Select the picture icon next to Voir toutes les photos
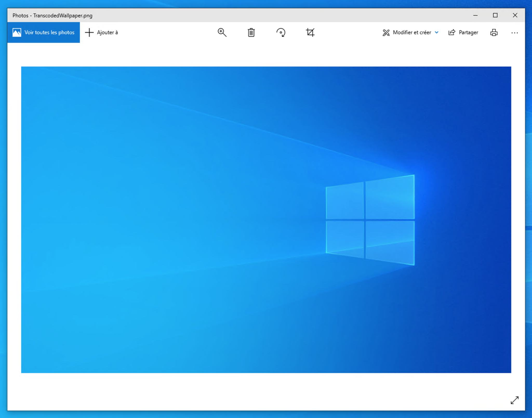Viewport: 532px width, 418px height. point(17,32)
